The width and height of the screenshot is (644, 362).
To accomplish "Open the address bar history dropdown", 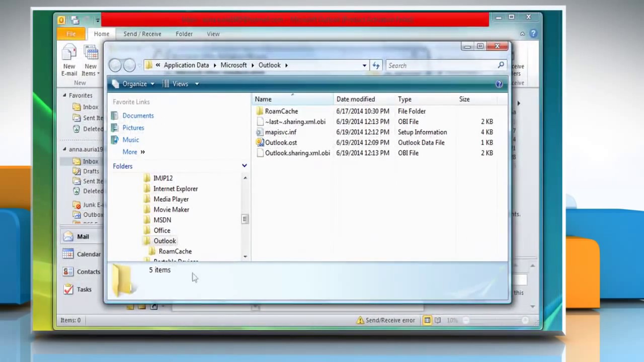I will [x=364, y=65].
